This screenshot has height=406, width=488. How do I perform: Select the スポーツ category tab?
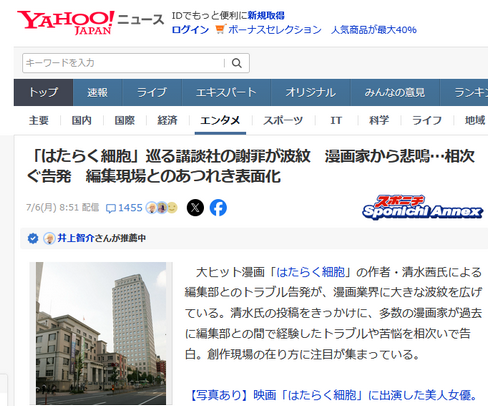point(283,120)
